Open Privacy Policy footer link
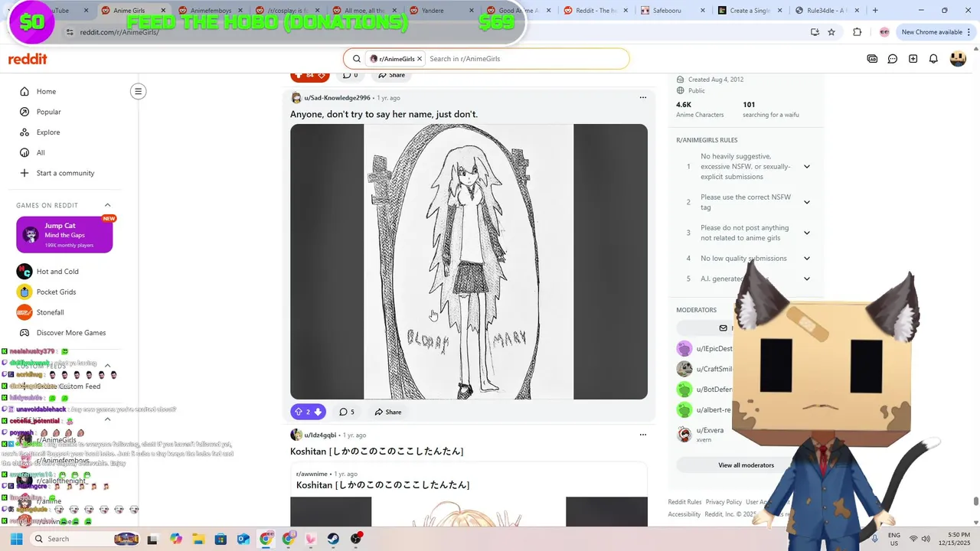Screen dimensions: 980x551 pyautogui.click(x=724, y=502)
